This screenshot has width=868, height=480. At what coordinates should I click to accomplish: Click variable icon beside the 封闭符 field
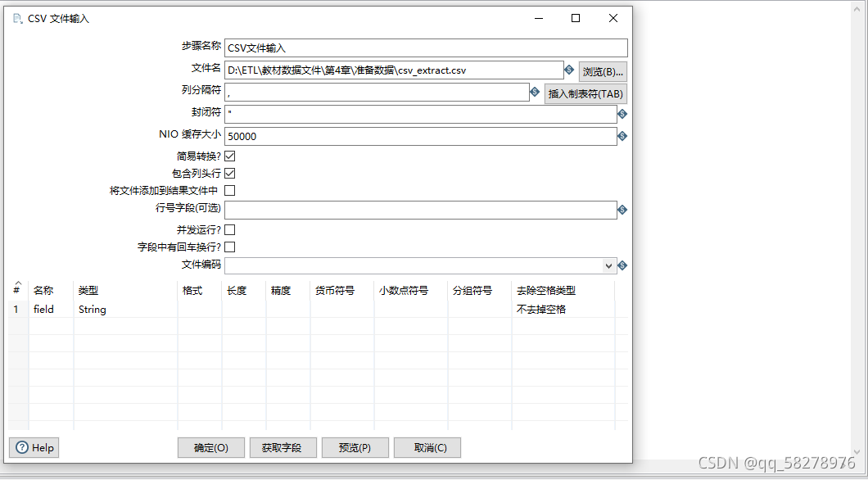[622, 114]
